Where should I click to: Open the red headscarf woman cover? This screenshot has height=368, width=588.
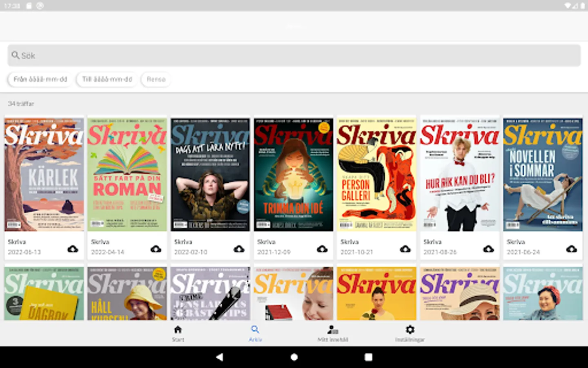click(543, 293)
